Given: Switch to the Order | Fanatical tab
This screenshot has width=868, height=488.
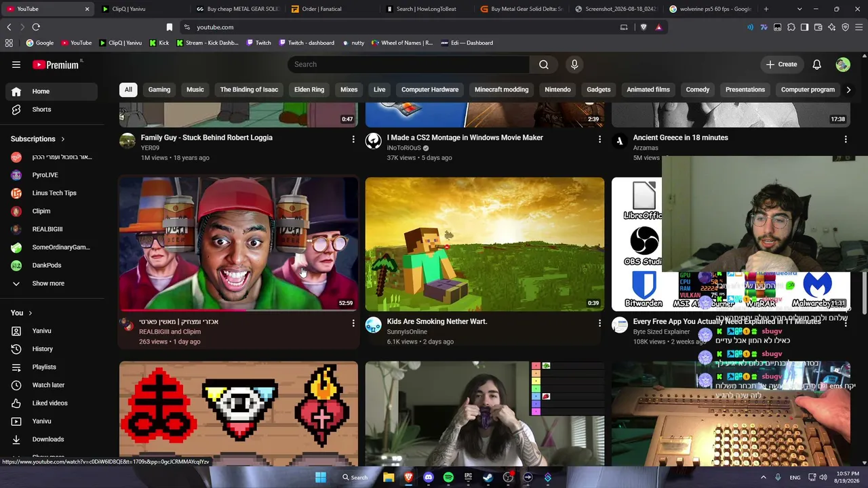Looking at the screenshot, I should 332,9.
